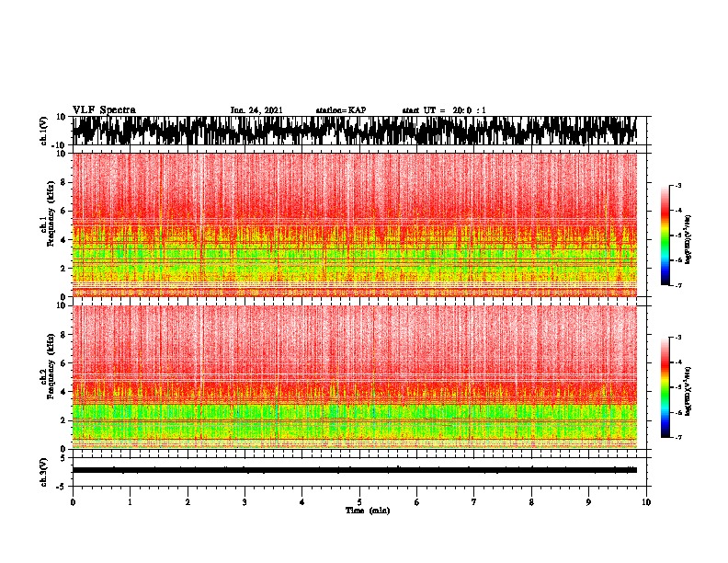Click the "-3" label on ch.1 color bar
The width and height of the screenshot is (728, 563).
tap(677, 186)
